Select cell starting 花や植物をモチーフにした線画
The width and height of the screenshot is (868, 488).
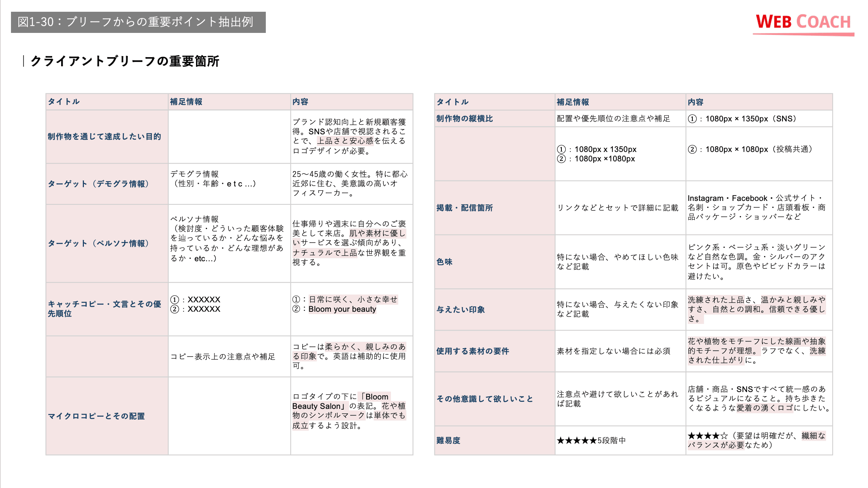point(759,351)
